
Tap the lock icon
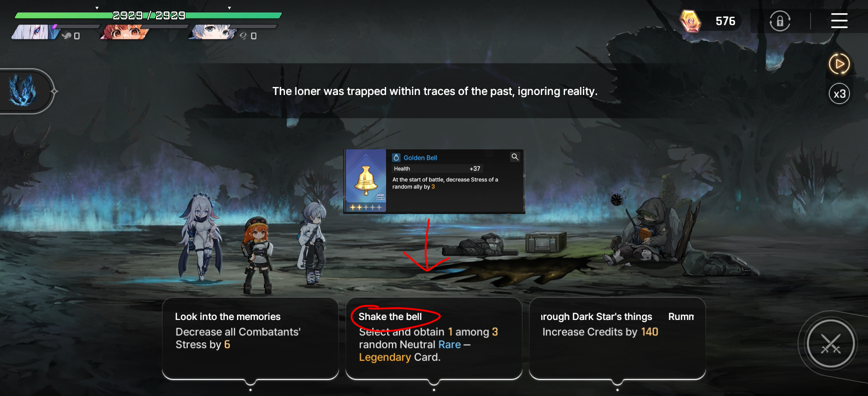780,21
